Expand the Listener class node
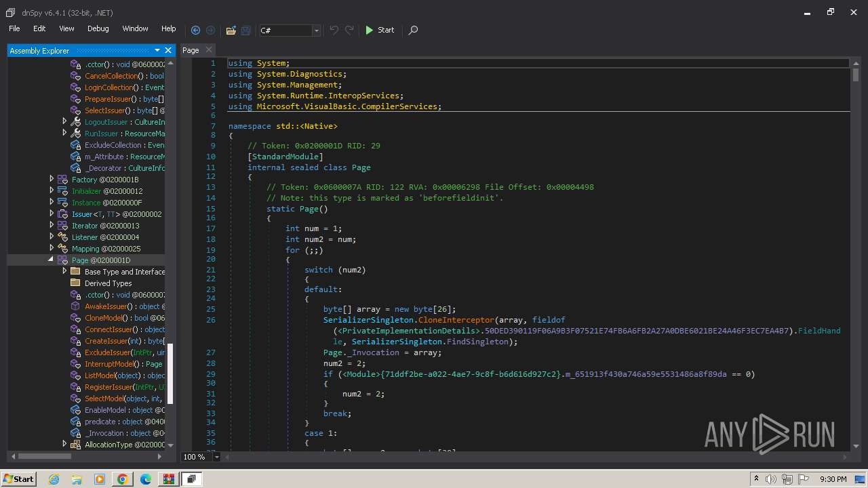This screenshot has height=488, width=868. (52, 237)
